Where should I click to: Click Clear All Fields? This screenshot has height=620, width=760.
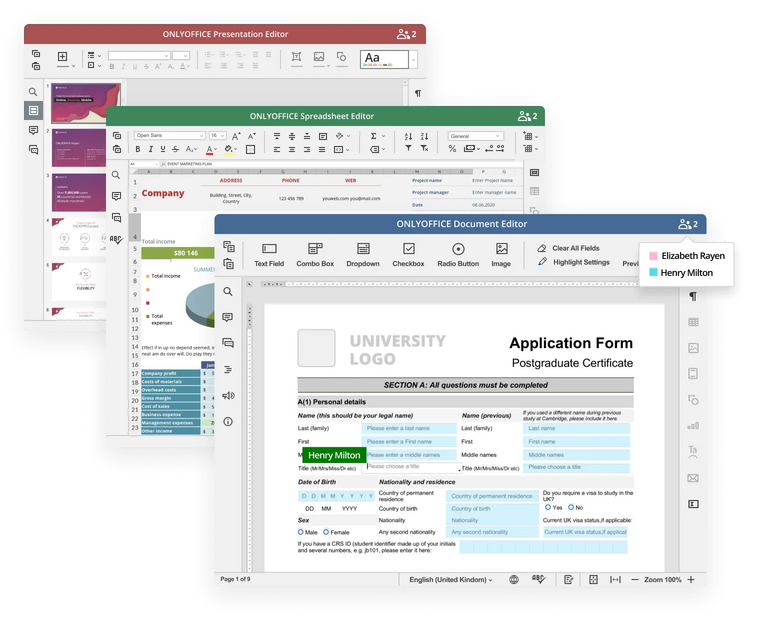click(569, 248)
